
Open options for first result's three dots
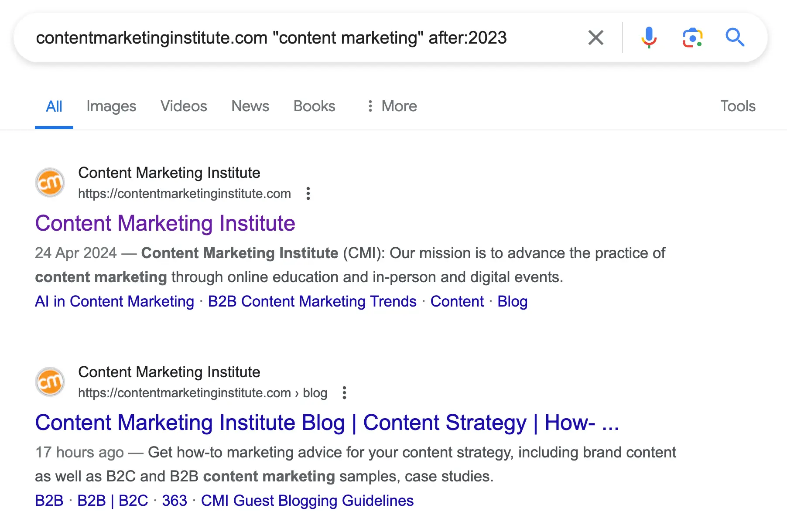coord(308,193)
